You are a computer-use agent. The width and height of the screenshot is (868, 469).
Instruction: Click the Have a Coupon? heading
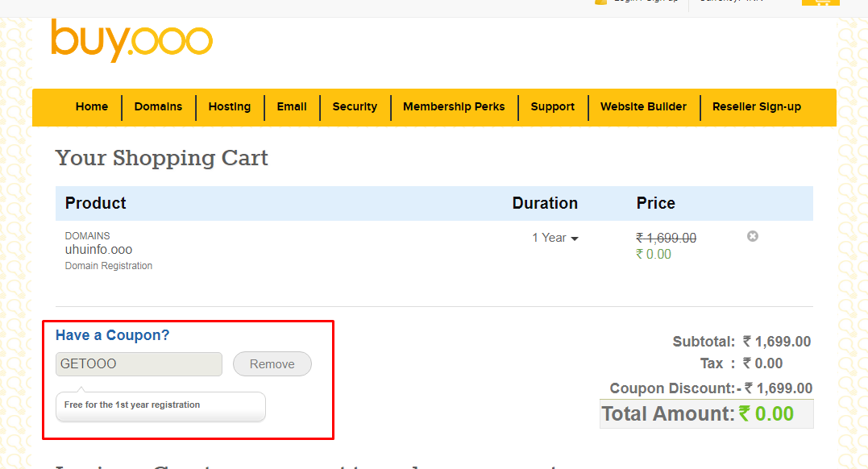pyautogui.click(x=112, y=335)
